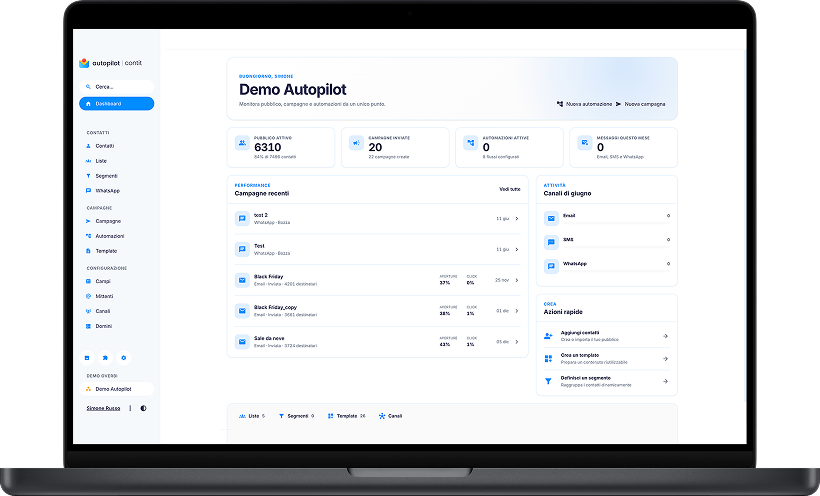Click the WhatsApp channel icon in Canali di giugno

point(551,267)
